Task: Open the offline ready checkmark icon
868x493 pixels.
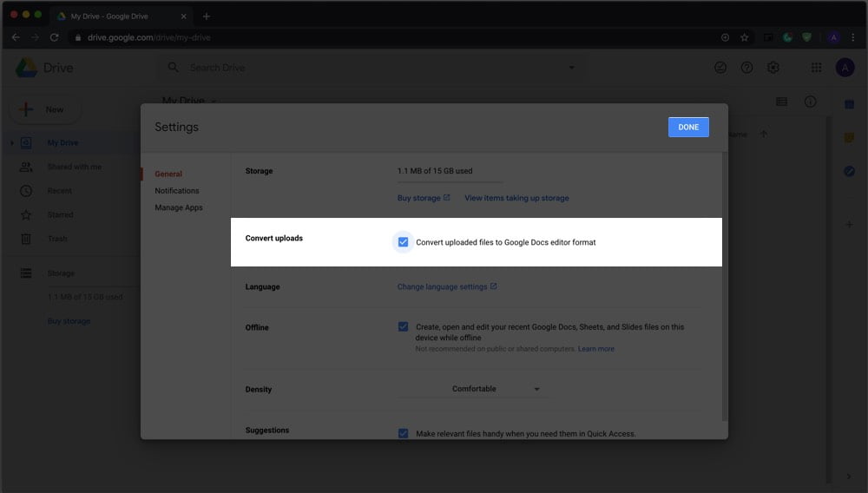Action: pyautogui.click(x=720, y=68)
